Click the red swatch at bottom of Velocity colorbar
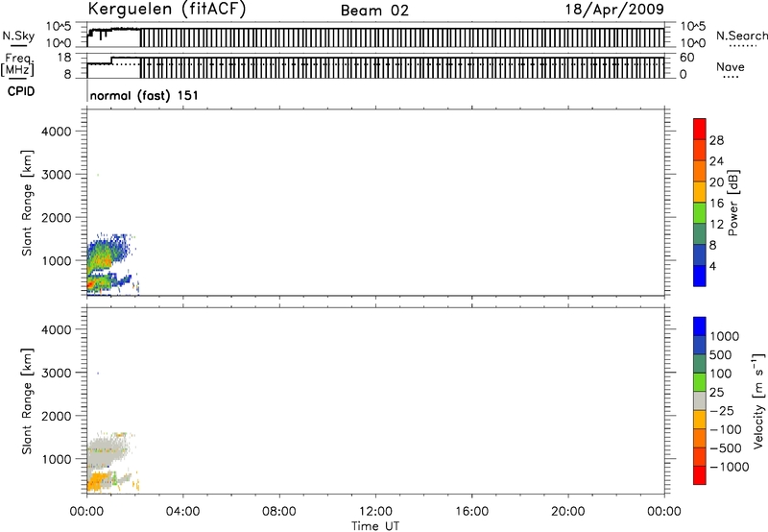This screenshot has height=532, width=768. 700,475
